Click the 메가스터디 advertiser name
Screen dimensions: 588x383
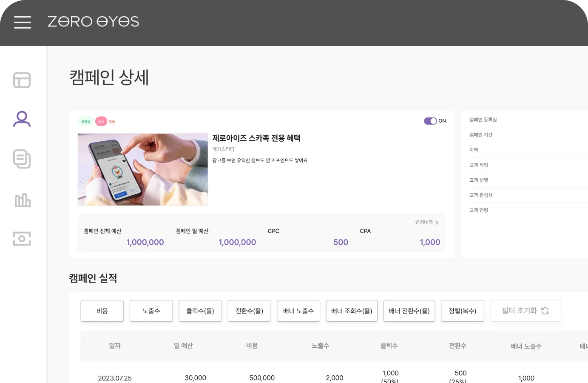(x=223, y=149)
